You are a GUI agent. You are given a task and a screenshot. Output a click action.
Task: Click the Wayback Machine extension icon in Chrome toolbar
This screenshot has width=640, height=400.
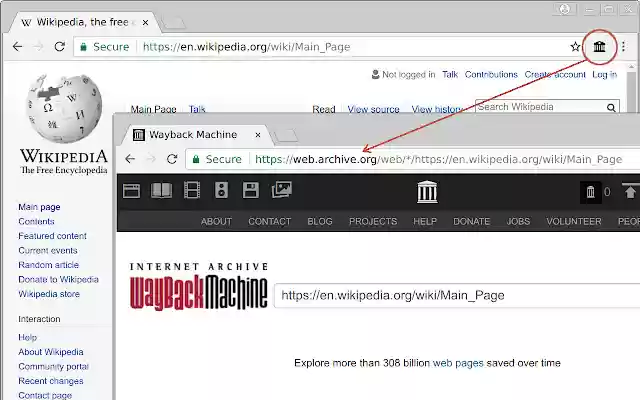pyautogui.click(x=599, y=47)
